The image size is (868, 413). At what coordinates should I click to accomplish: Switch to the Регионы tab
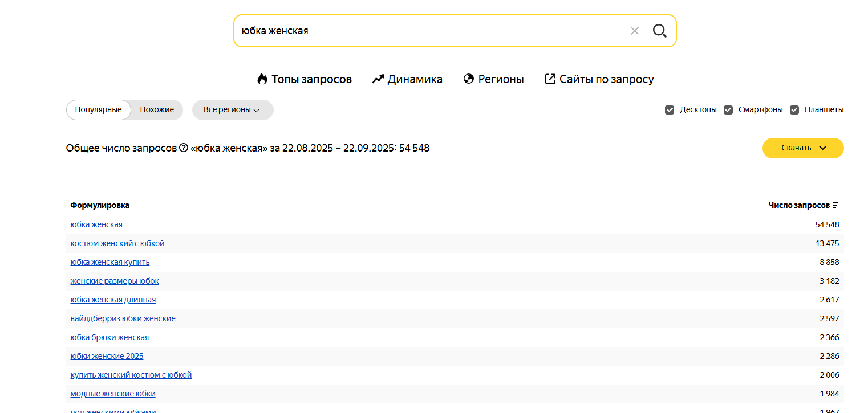[x=500, y=79]
